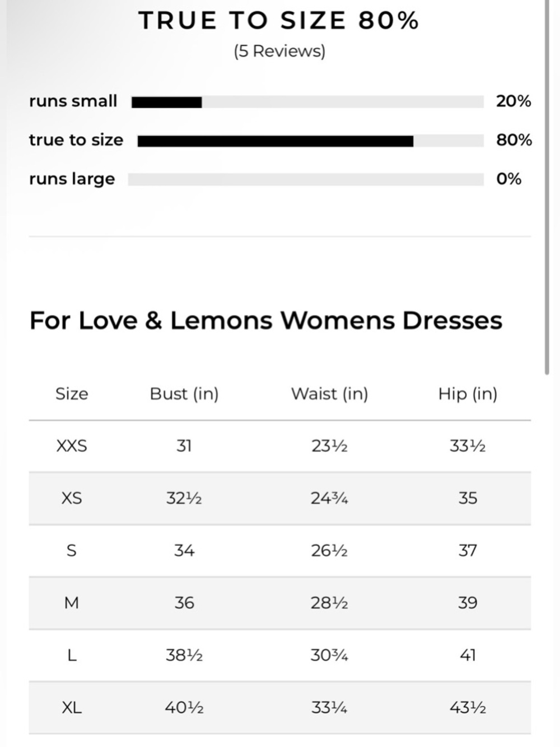Select the XL size row label

coord(72,707)
